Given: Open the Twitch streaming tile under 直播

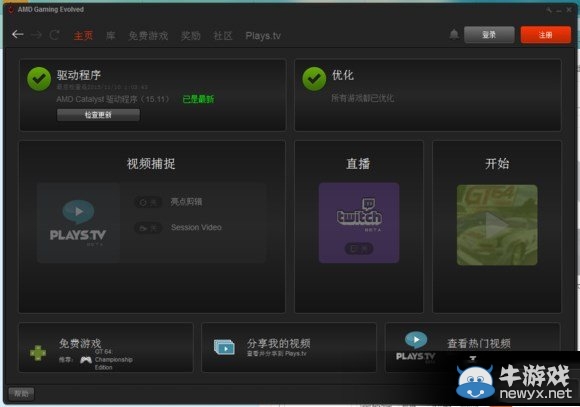Looking at the screenshot, I should [x=359, y=223].
